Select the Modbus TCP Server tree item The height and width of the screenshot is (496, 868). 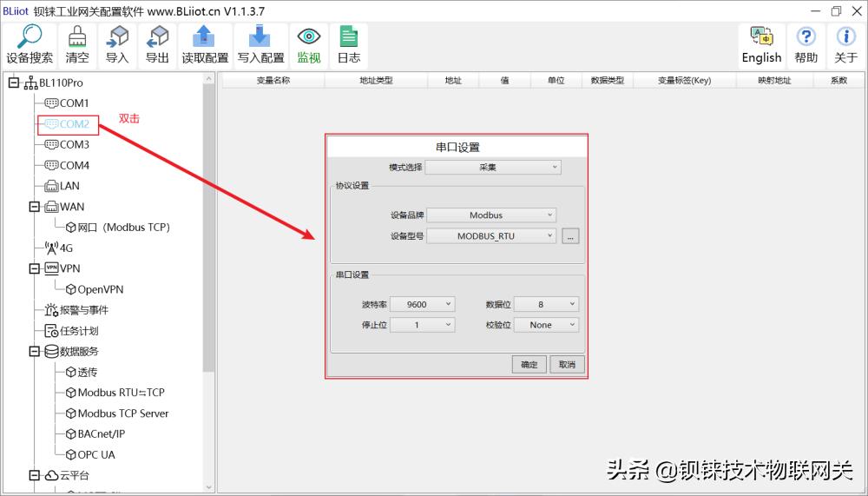tap(117, 413)
